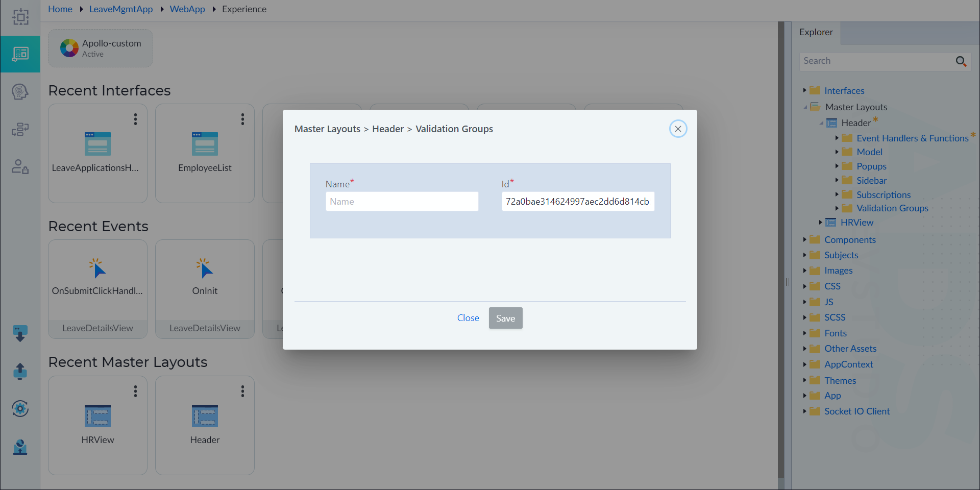
Task: Click the top frame-select icon in left sidebar
Action: click(20, 17)
